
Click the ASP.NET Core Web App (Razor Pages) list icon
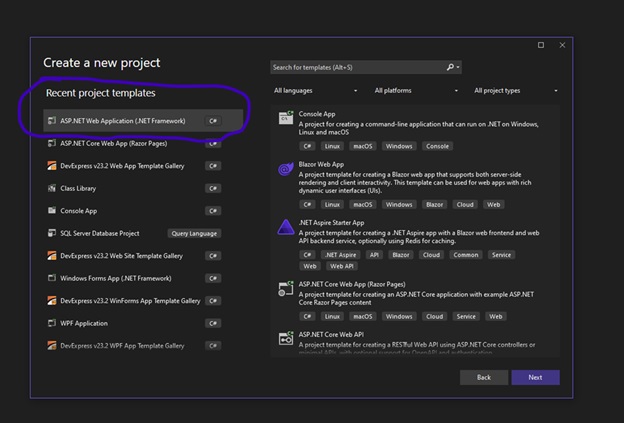[286, 288]
